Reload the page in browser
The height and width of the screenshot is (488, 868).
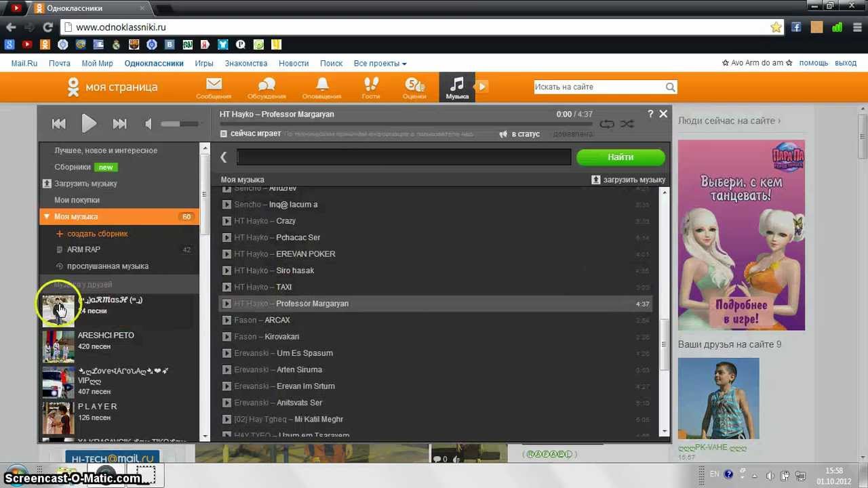[47, 27]
